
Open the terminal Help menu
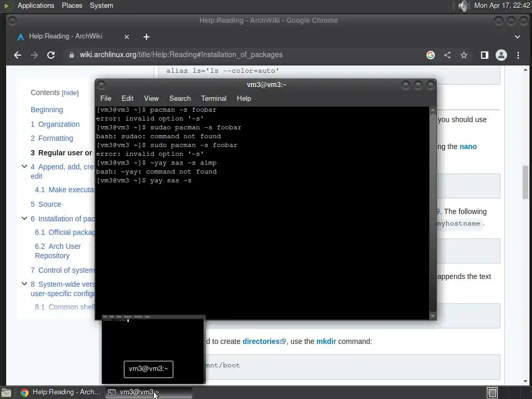coord(244,98)
